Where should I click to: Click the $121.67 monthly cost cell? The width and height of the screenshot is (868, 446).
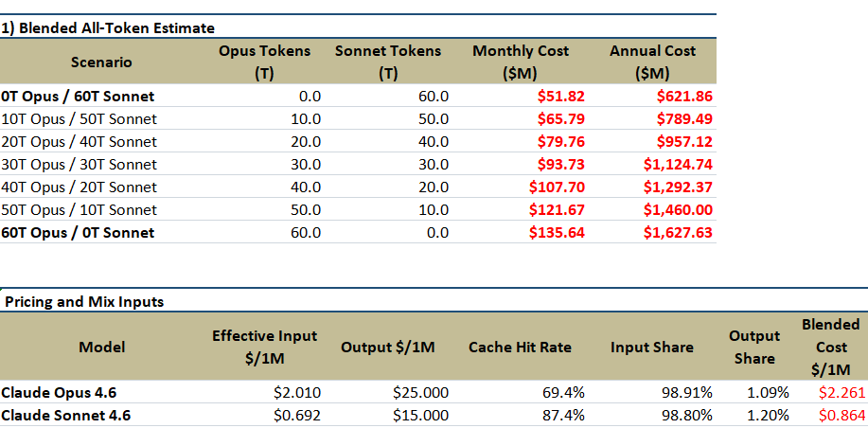coord(557,209)
